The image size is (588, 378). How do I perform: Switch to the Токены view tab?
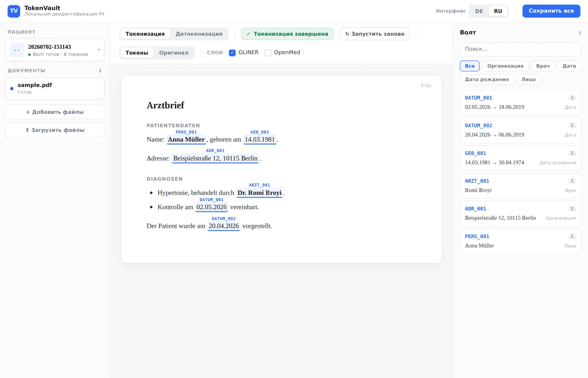(137, 53)
